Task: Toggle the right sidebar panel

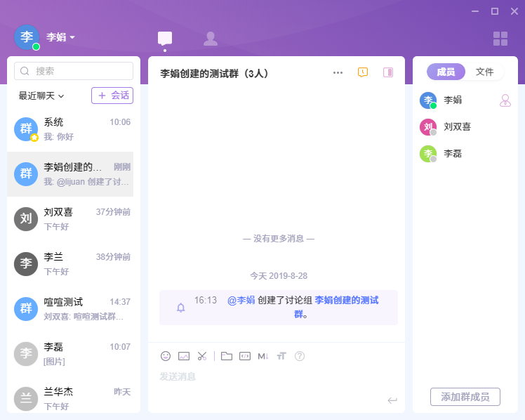Action: click(x=387, y=72)
